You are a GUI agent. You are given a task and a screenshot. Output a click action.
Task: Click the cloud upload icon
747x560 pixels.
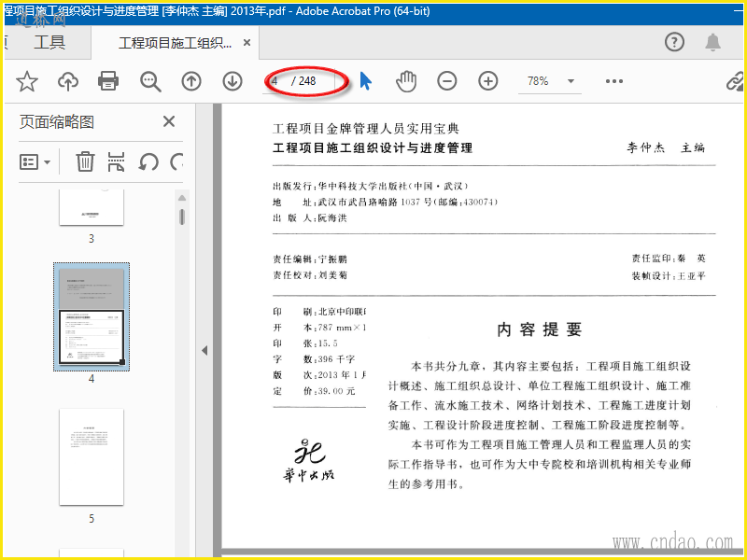point(68,81)
